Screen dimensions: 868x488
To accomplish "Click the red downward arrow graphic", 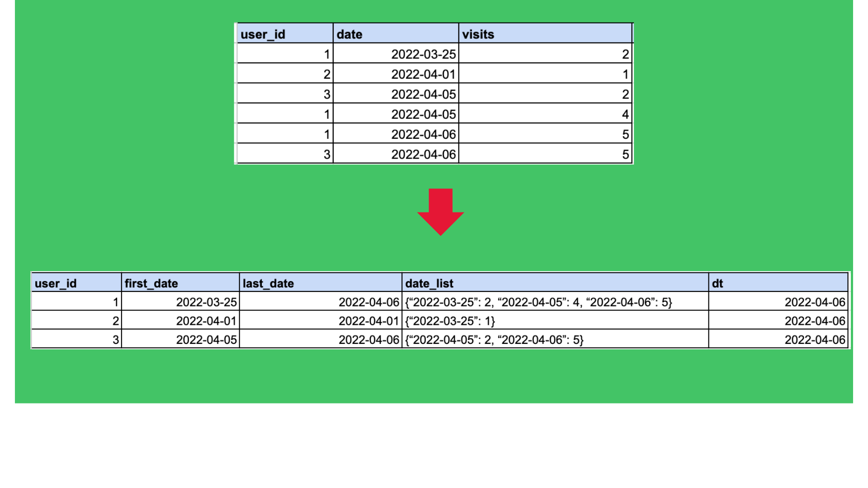I will [x=441, y=212].
